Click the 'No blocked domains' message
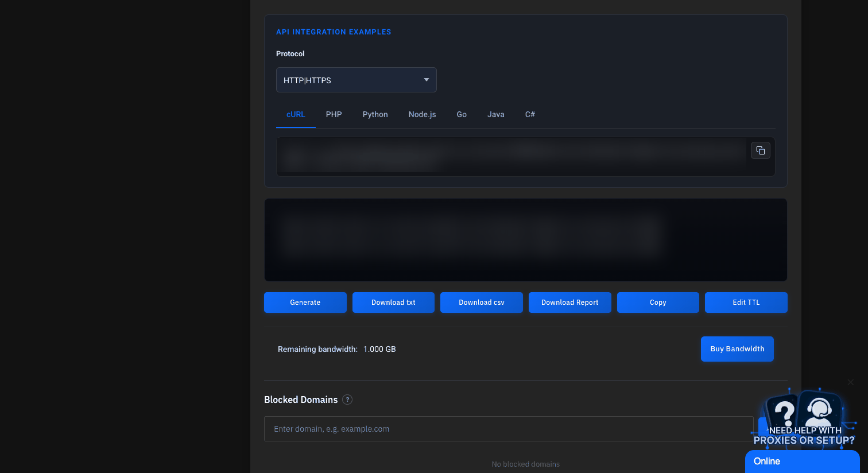This screenshot has height=473, width=868. coord(526,464)
